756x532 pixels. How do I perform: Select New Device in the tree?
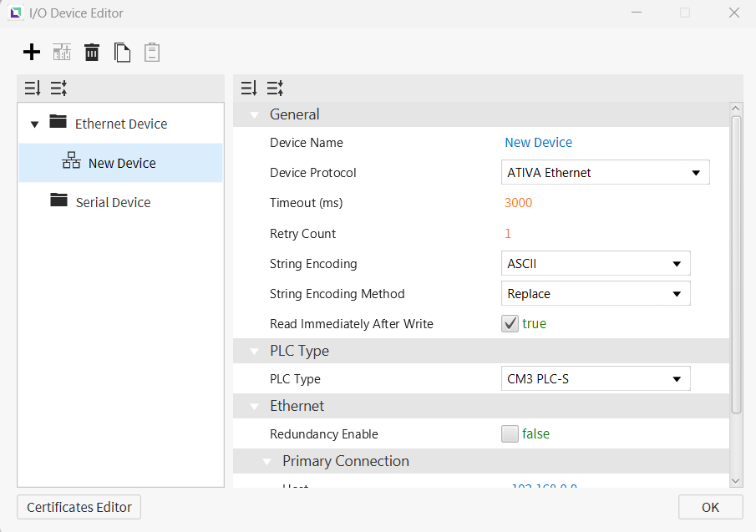pyautogui.click(x=120, y=163)
